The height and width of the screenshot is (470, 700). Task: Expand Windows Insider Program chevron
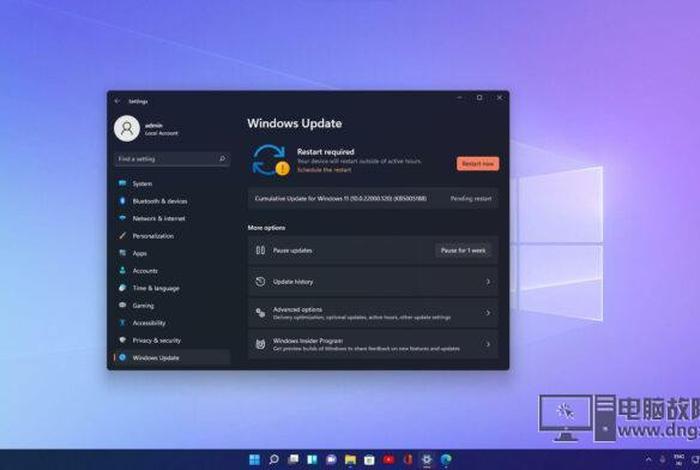[488, 344]
